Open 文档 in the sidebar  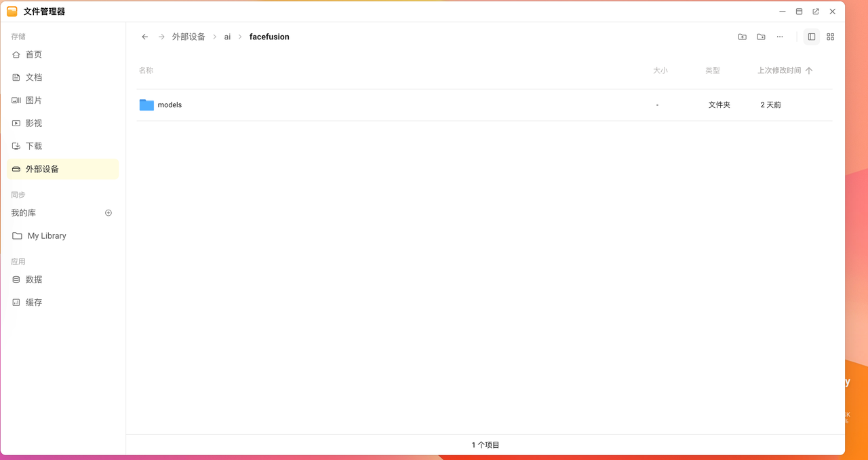34,77
